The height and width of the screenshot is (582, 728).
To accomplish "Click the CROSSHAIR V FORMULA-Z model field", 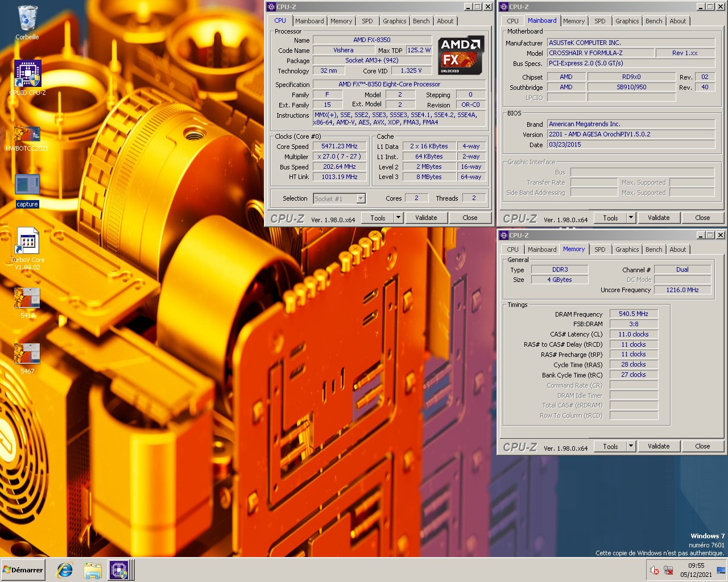I will tap(599, 53).
